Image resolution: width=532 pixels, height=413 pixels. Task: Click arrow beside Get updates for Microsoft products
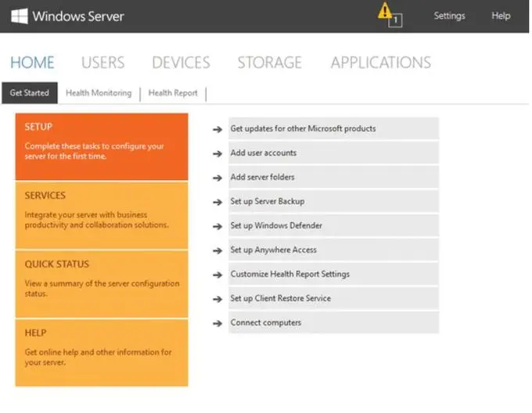217,129
